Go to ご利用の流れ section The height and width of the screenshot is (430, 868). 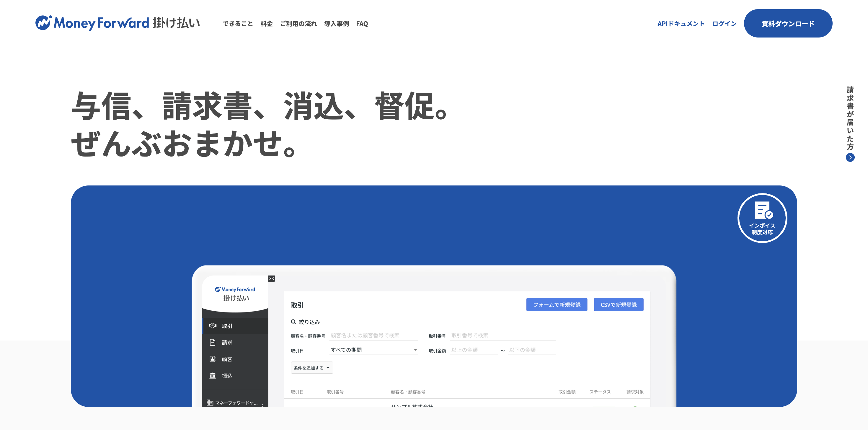click(298, 24)
